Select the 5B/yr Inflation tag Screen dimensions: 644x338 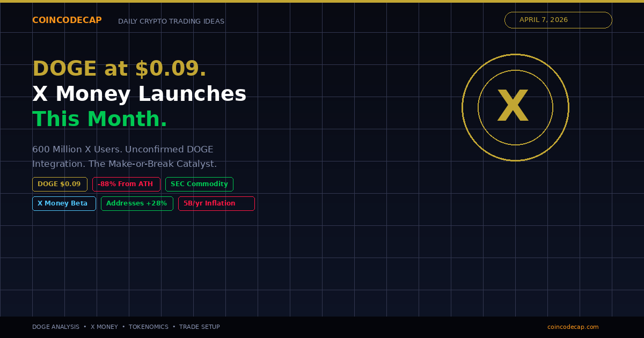pos(216,203)
